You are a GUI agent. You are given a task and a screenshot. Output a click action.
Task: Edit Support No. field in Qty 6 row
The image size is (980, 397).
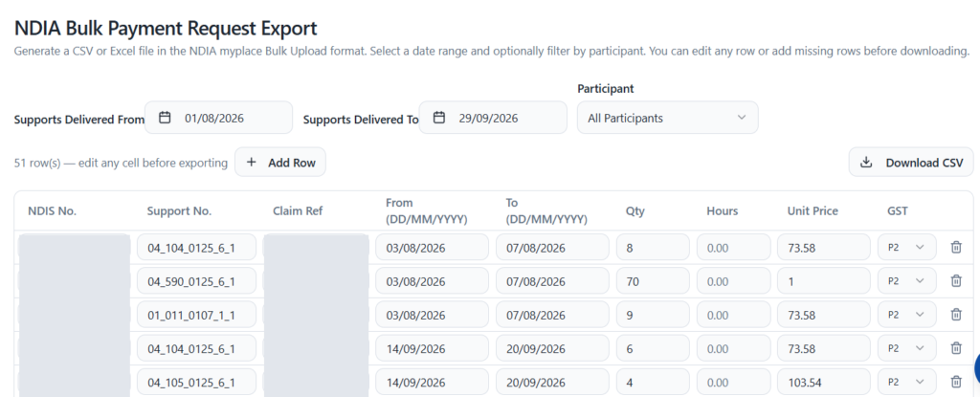click(x=197, y=348)
